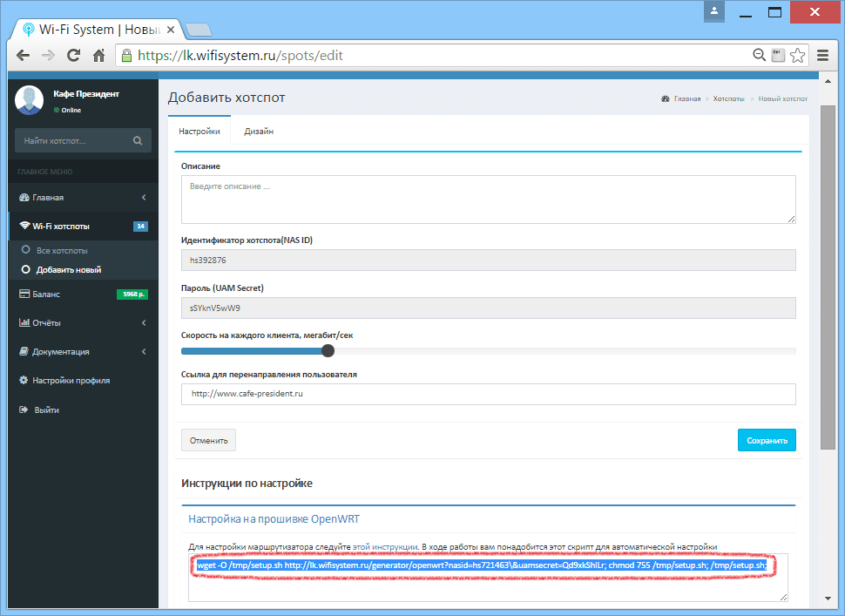Switch to the 'Дизайн' tab
The image size is (845, 616).
[259, 132]
